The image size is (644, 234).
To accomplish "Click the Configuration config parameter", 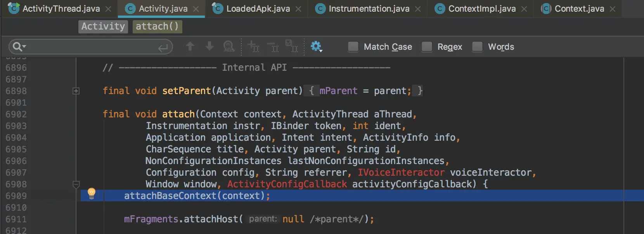I will 200,173.
